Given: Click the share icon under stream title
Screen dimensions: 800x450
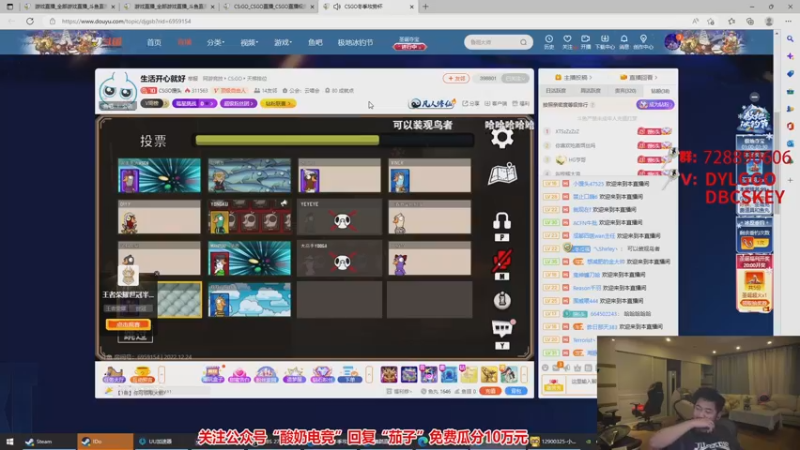Looking at the screenshot, I should (471, 104).
